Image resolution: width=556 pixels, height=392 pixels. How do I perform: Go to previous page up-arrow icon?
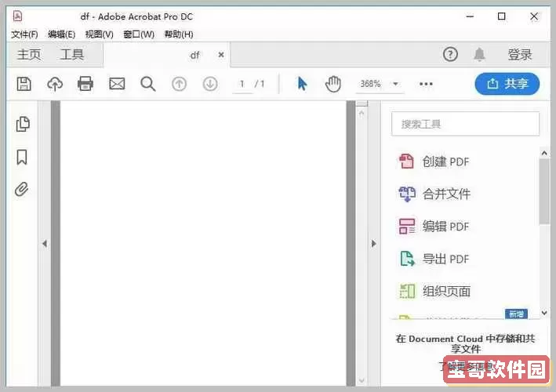tap(179, 85)
